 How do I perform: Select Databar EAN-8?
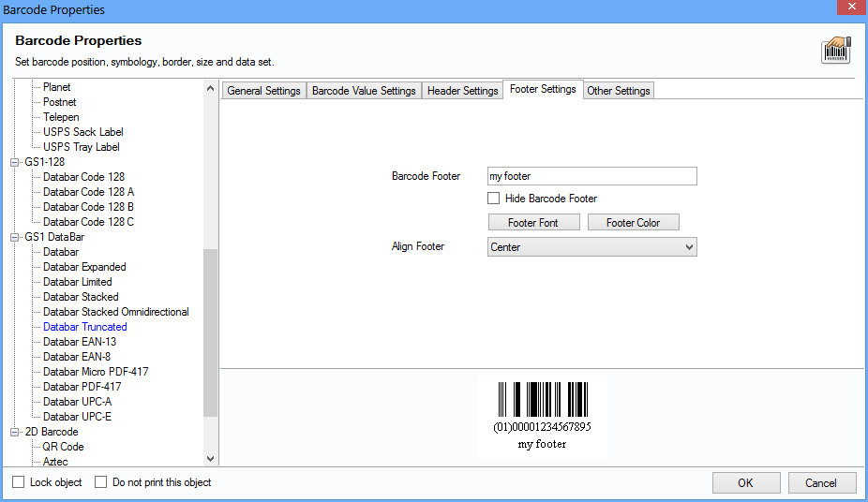77,357
